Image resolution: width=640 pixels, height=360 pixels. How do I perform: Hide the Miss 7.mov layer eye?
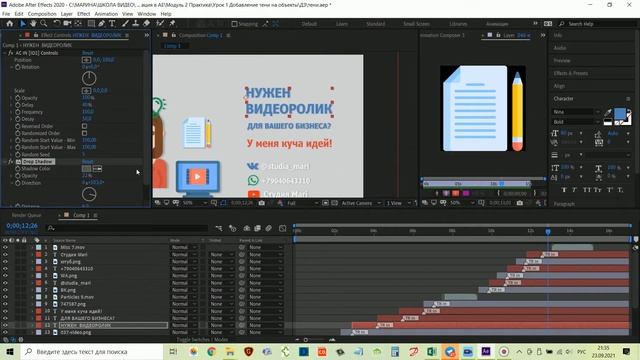click(x=5, y=247)
